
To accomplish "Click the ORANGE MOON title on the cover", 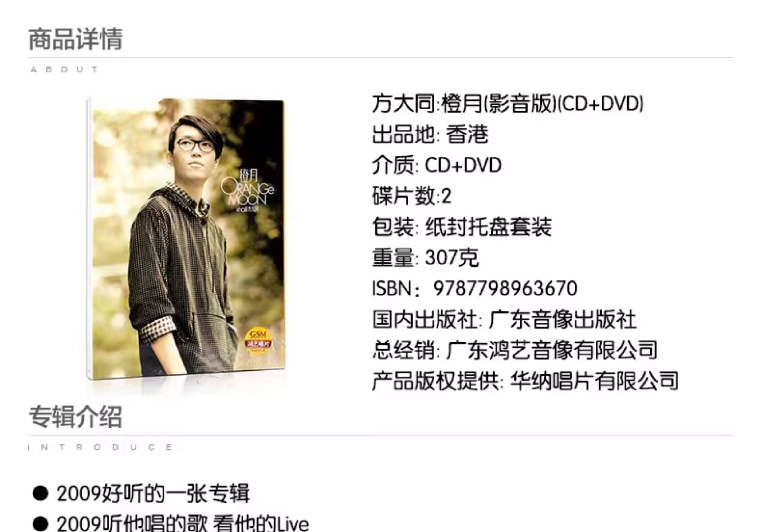I will click(x=248, y=191).
